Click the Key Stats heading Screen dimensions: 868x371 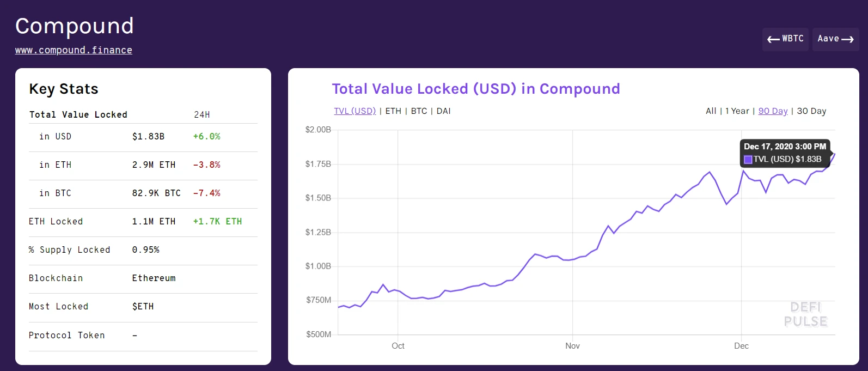(x=64, y=89)
